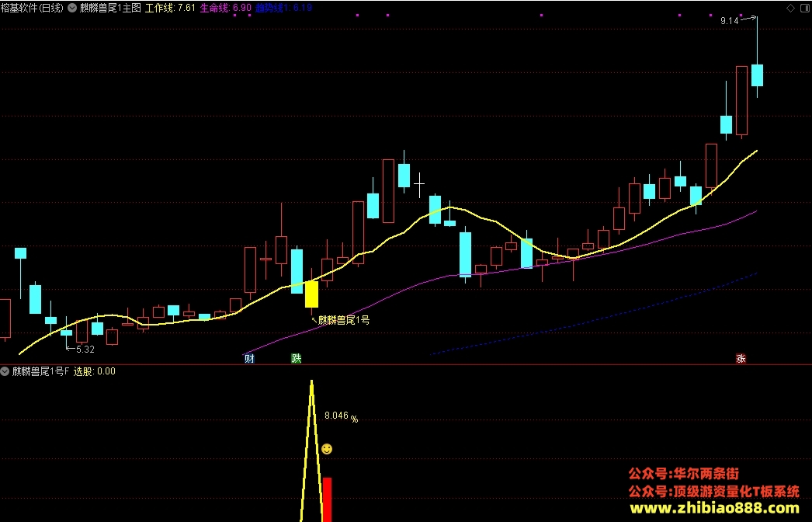Open the dropdown arrow beside 榕基软件(日线)
Screen dimensions: 812x522
coord(72,8)
